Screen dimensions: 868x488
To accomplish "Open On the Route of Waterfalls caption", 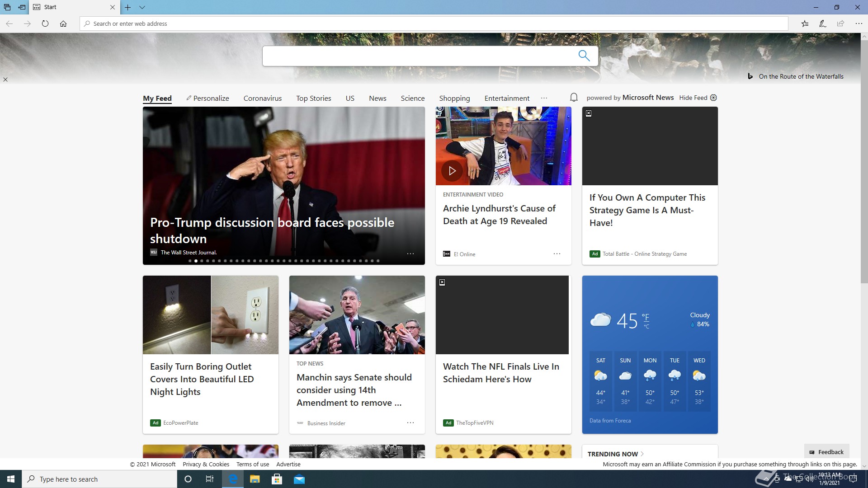I will 801,76.
